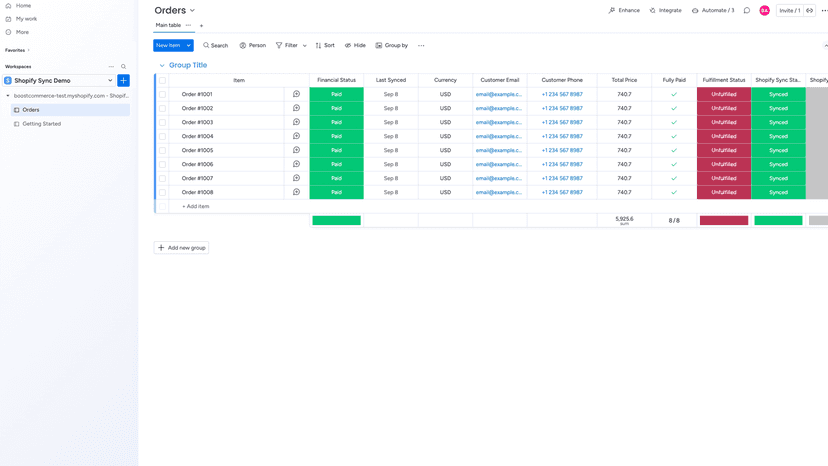Viewport: 828px width, 466px height.
Task: Click Total Price sum 5,925.6 cell
Action: [624, 221]
